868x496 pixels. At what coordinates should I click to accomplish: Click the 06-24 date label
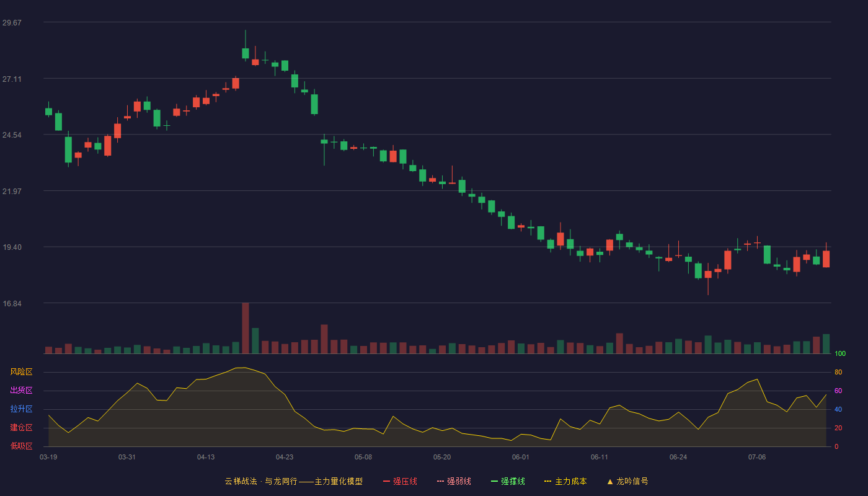click(678, 457)
